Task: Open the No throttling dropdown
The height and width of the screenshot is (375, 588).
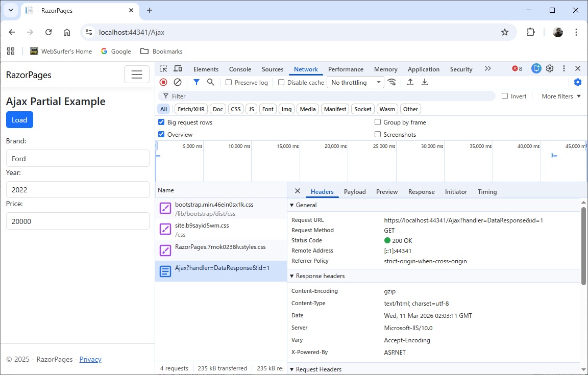Action: pos(356,83)
